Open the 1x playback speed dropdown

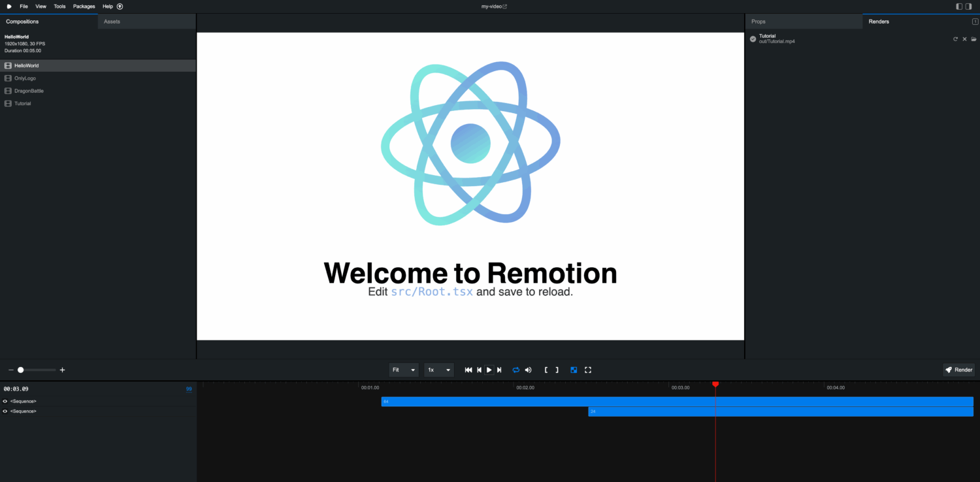439,370
